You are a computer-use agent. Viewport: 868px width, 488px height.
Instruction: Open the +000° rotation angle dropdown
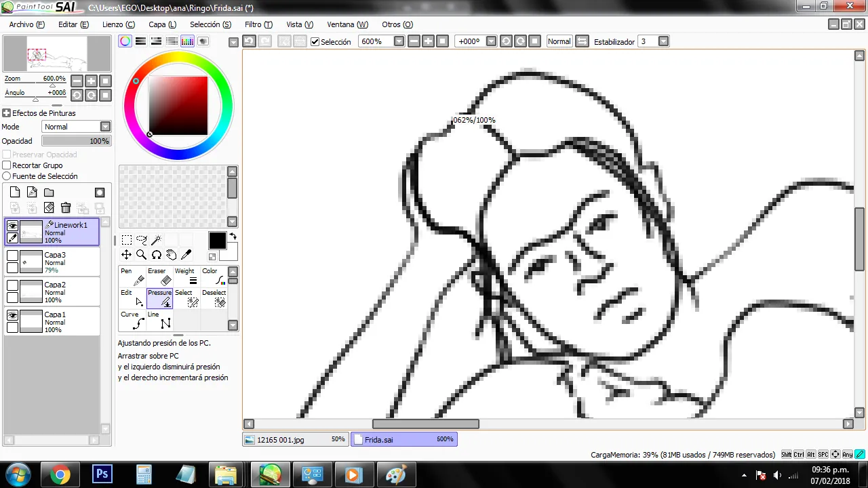491,41
